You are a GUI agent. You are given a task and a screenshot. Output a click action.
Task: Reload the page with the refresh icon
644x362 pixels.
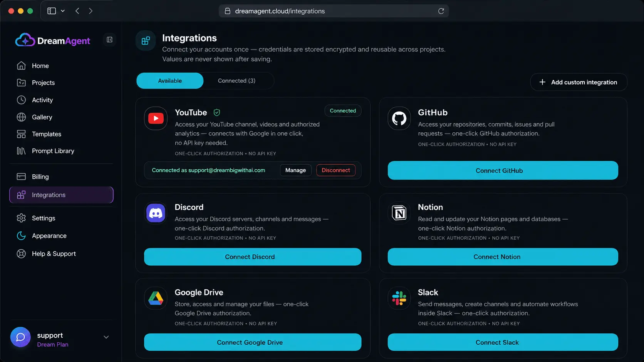pyautogui.click(x=441, y=11)
